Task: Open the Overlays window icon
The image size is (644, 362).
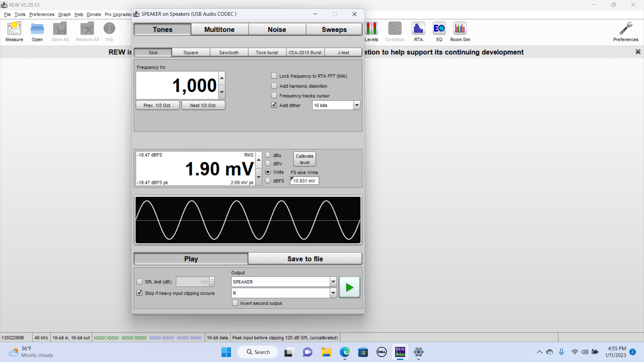Action: (x=395, y=32)
